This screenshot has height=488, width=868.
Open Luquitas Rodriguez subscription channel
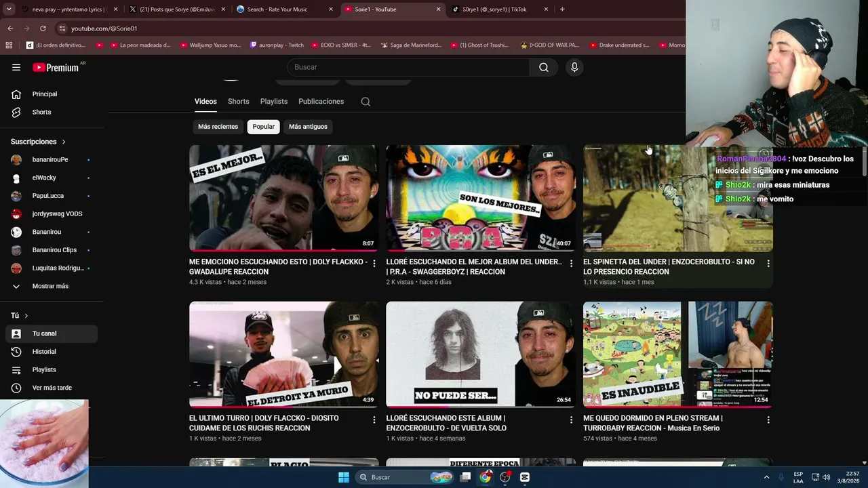pos(52,268)
